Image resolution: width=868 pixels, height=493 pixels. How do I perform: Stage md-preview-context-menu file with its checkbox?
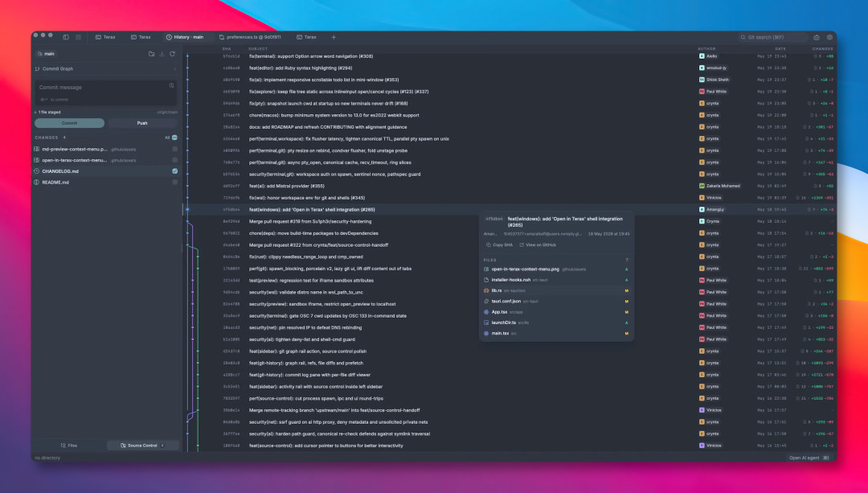coord(175,149)
